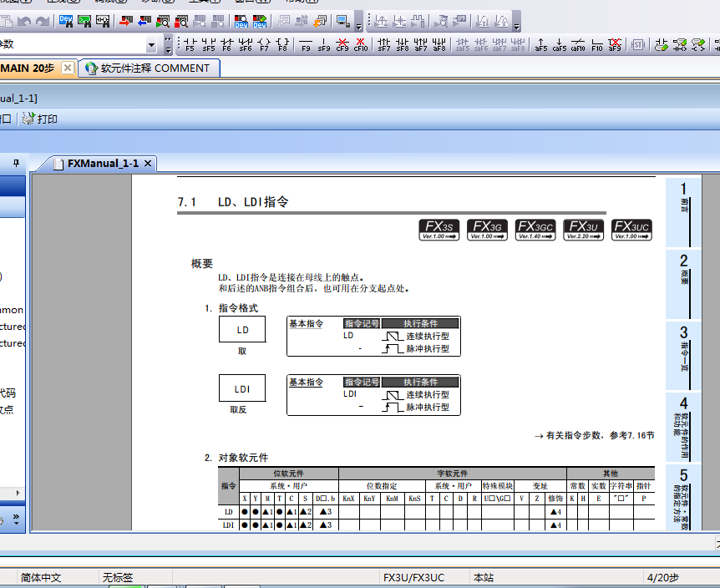720x588 pixels.
Task: Click the 打印 print button
Action: [x=40, y=119]
